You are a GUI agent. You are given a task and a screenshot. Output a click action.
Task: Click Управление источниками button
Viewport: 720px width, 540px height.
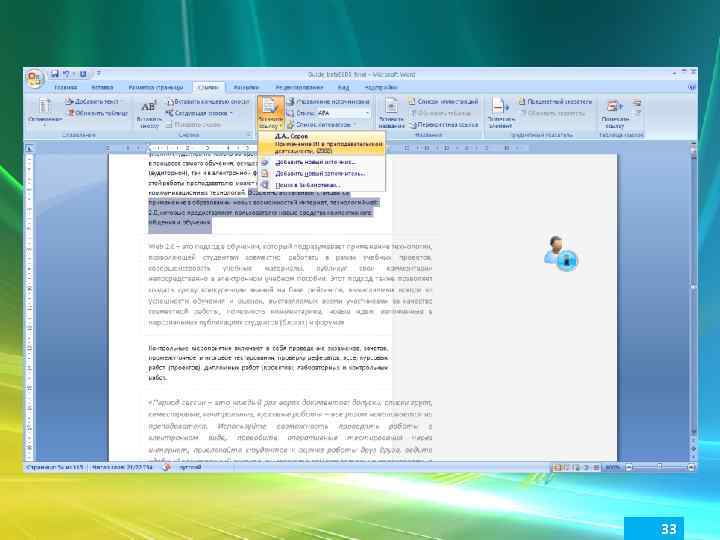click(x=329, y=101)
